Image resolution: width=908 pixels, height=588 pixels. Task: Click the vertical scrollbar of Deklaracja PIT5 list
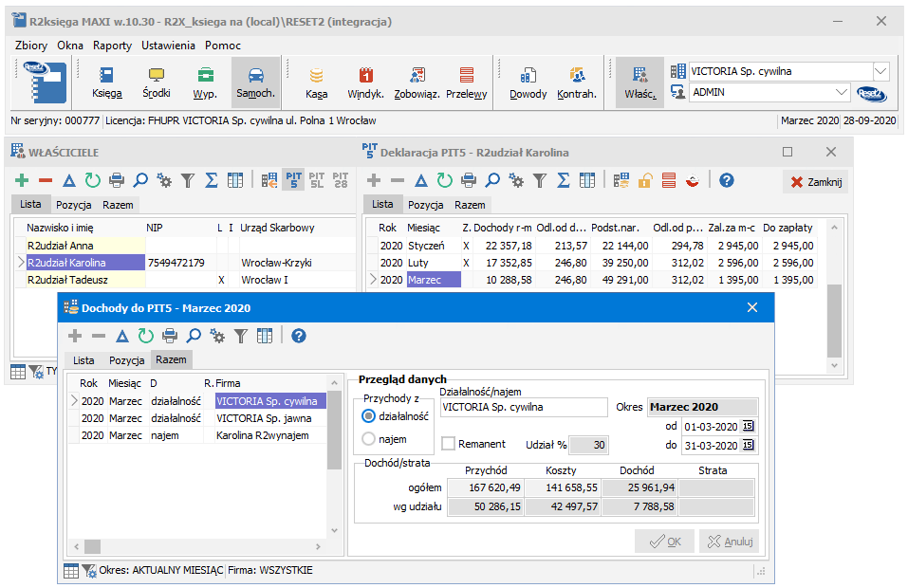[834, 296]
